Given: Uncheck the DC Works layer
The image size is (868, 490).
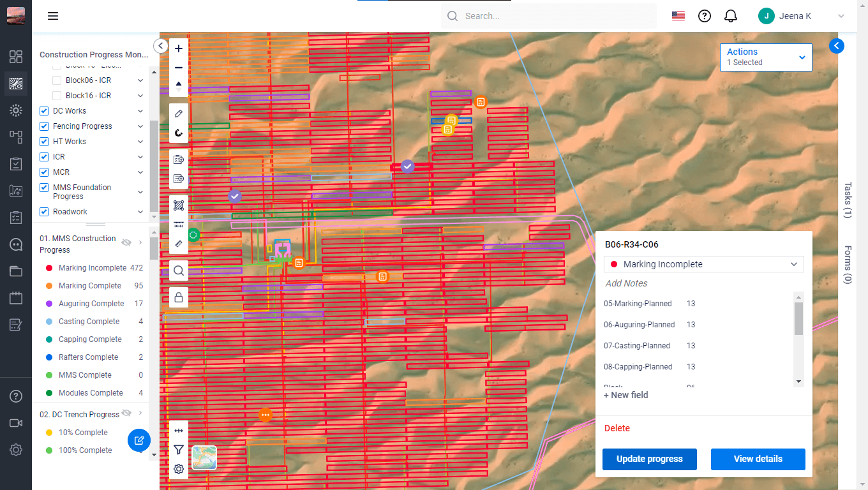Looking at the screenshot, I should (44, 111).
